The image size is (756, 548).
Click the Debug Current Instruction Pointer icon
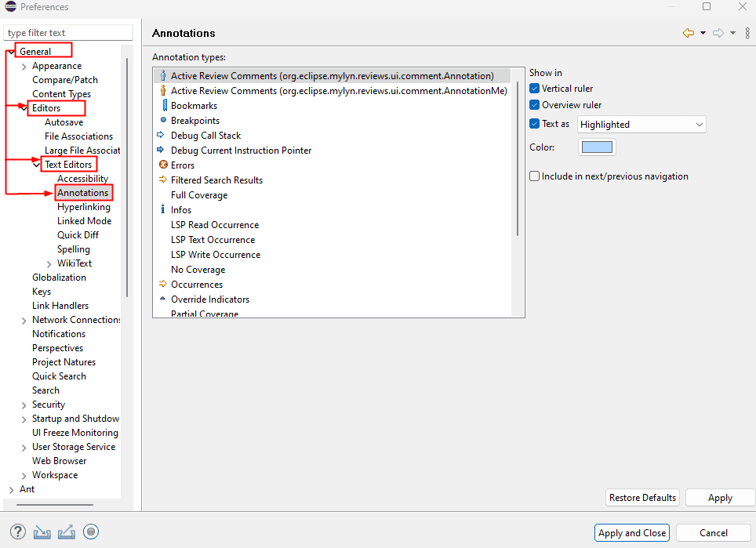[161, 150]
